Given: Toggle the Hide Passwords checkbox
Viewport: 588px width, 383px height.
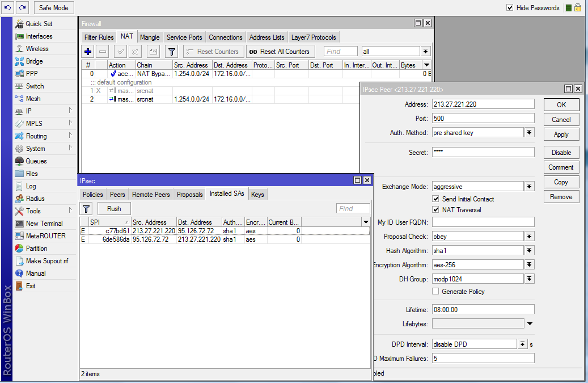Looking at the screenshot, I should 510,8.
